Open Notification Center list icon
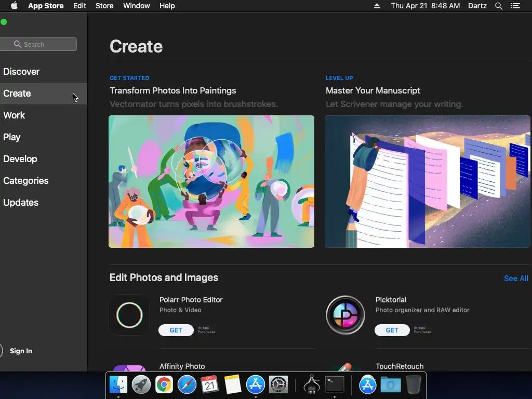Viewport: 532px width, 399px height. (515, 6)
